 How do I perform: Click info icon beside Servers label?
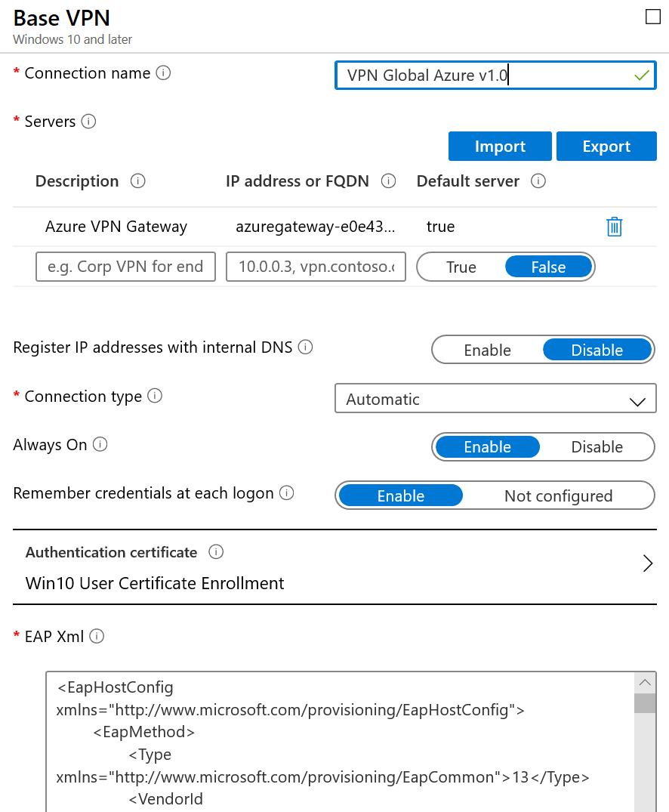(88, 122)
